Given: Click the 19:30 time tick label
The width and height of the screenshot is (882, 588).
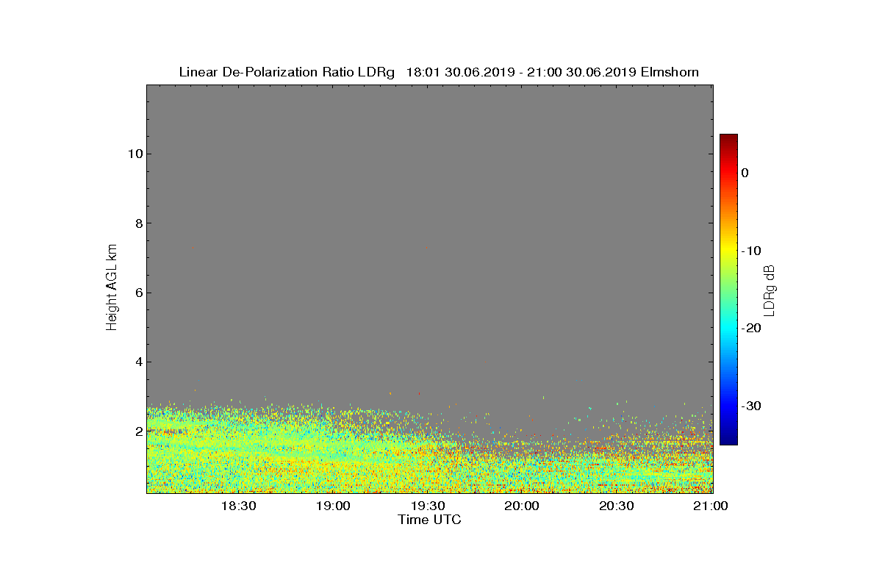Looking at the screenshot, I should click(428, 506).
